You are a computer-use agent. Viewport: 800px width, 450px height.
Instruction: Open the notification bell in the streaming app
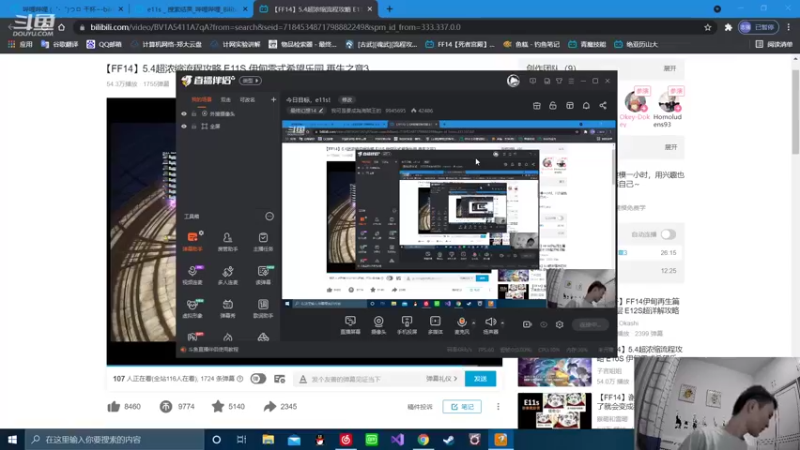click(x=586, y=106)
